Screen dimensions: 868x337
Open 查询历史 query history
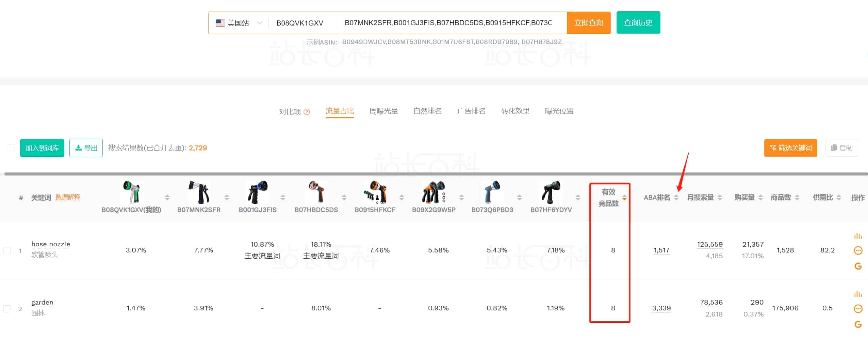click(638, 23)
